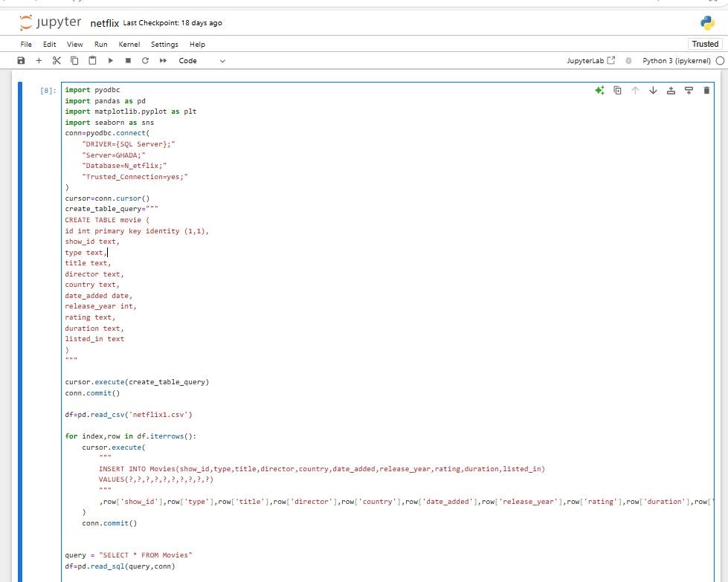Screen dimensions: 728x582
Task: Click the green sparkle AI icon on the cell
Action: (x=599, y=91)
